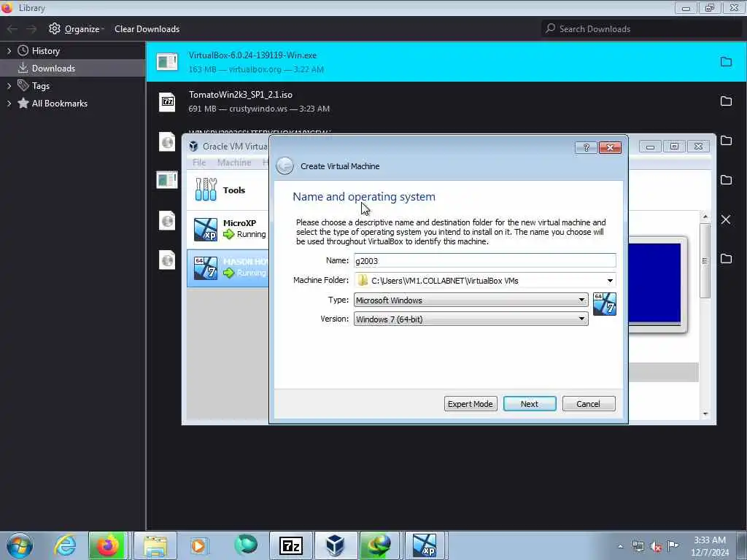The image size is (747, 560).
Task: Expand the History tree item
Action: pos(9,50)
